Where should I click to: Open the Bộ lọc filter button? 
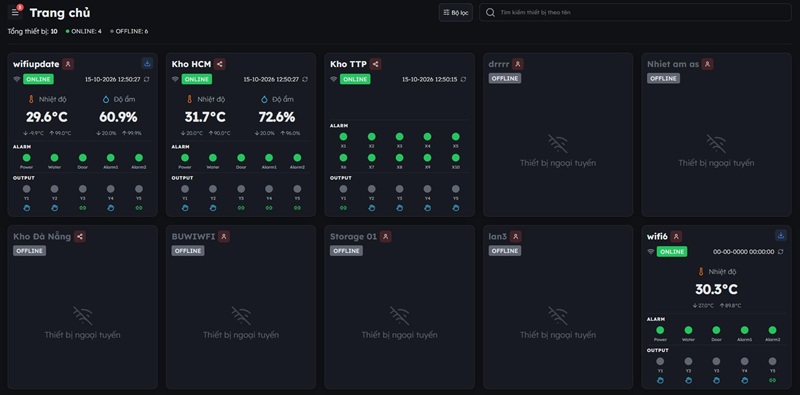456,12
